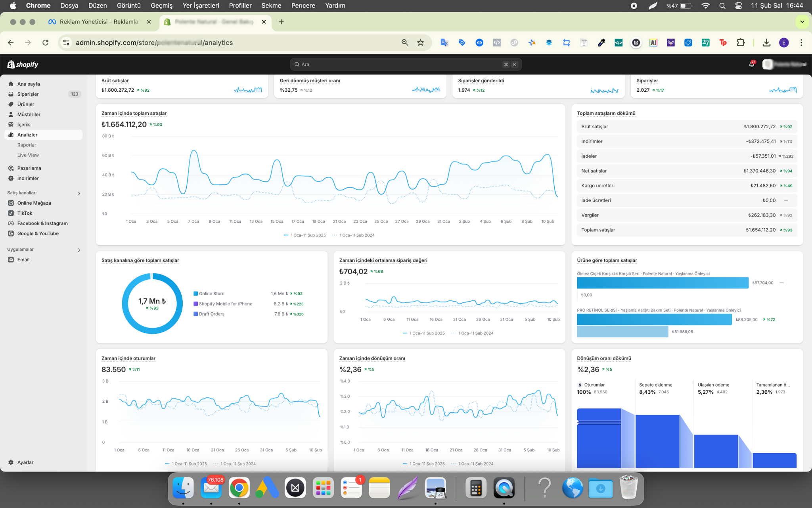Open the Facebook & Instagram channel
The width and height of the screenshot is (812, 508).
point(42,223)
